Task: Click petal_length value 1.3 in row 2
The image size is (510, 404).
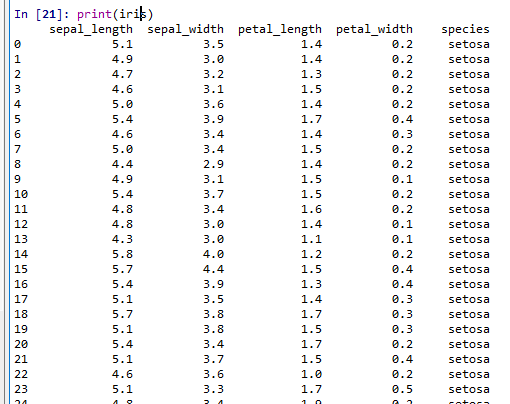Action: click(x=311, y=74)
